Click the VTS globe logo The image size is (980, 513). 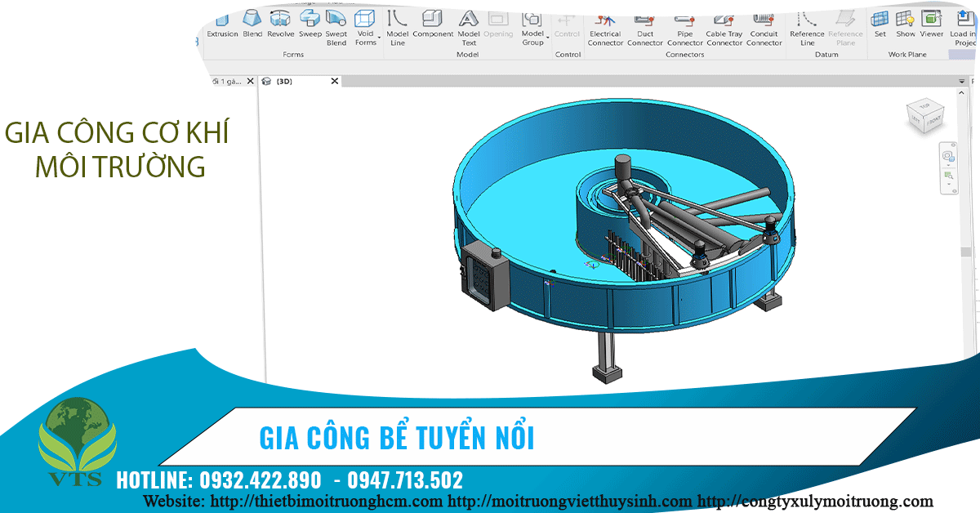(x=77, y=442)
